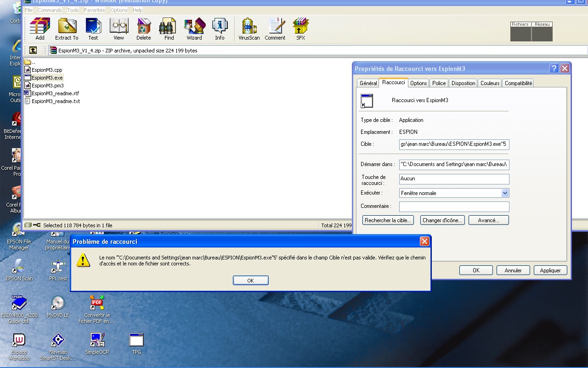Click the Démarrer dans input field
The image size is (588, 368).
454,164
